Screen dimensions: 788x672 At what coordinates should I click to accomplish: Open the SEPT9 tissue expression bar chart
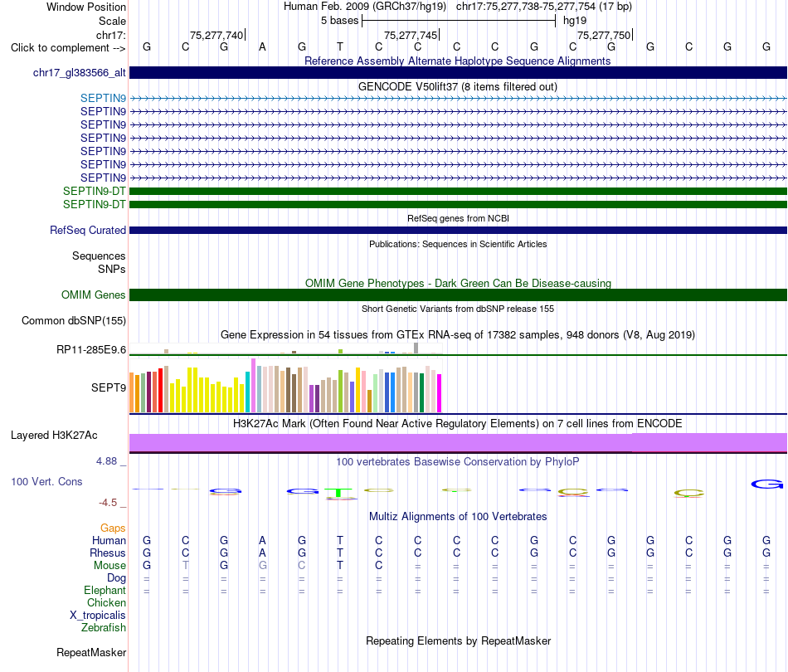click(285, 386)
